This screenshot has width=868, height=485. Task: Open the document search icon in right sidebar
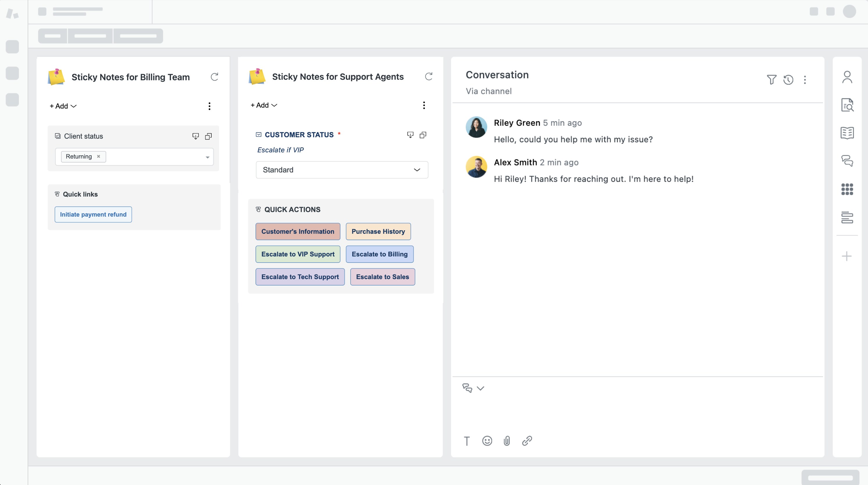pos(847,105)
